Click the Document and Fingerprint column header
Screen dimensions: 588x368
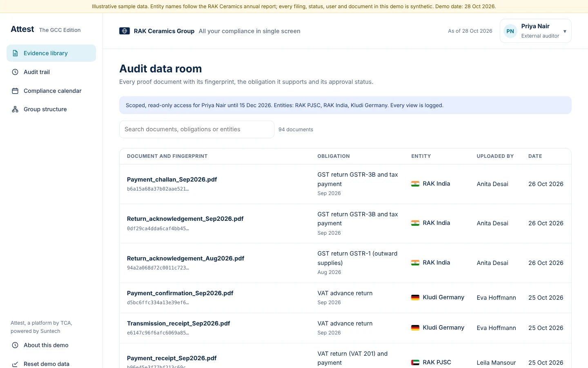point(167,156)
